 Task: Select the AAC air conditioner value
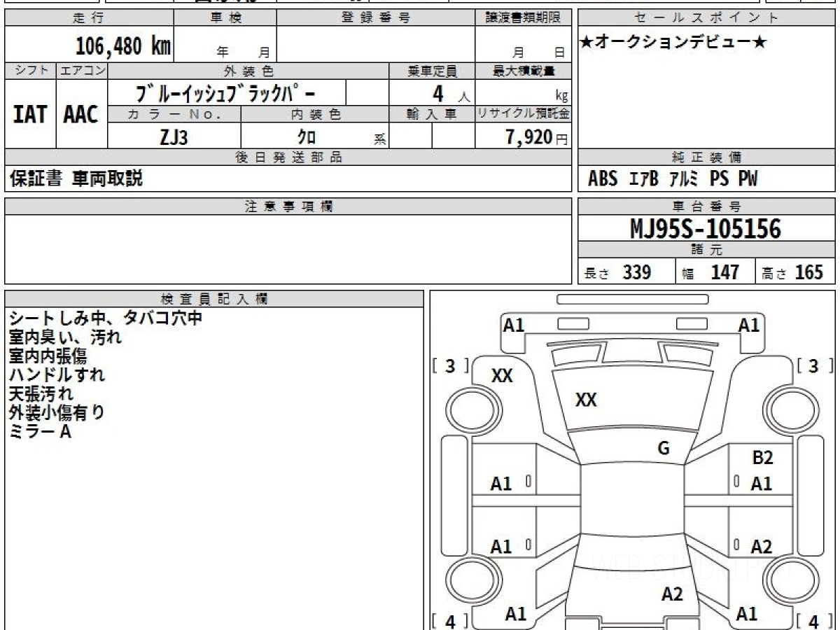(x=81, y=114)
